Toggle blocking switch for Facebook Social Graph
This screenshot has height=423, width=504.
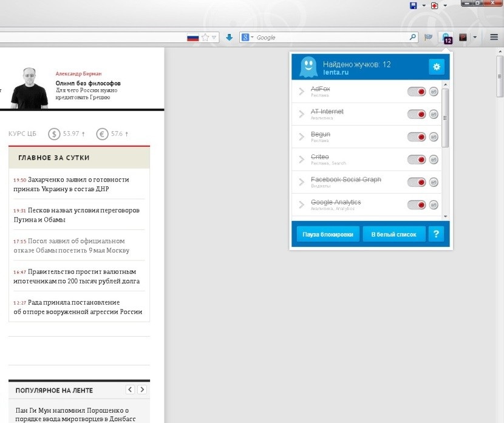417,182
